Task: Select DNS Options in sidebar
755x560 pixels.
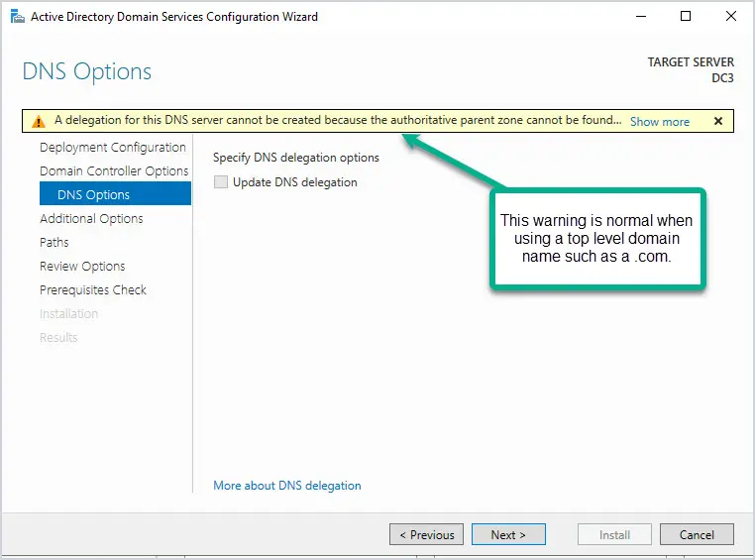Action: click(x=115, y=193)
